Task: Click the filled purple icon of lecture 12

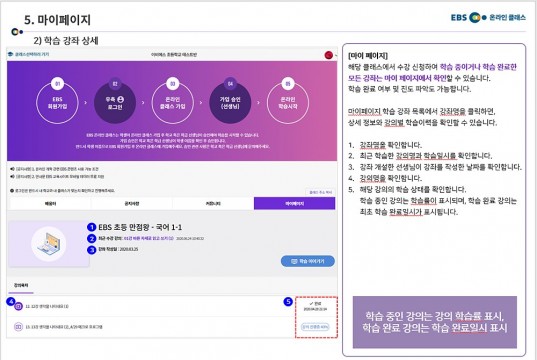Action: click(x=18, y=306)
